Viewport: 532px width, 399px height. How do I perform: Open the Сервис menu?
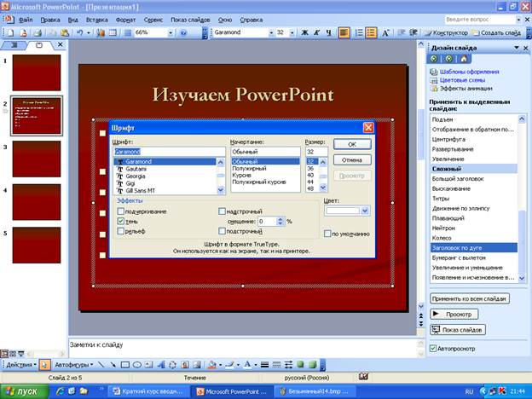coord(153,20)
